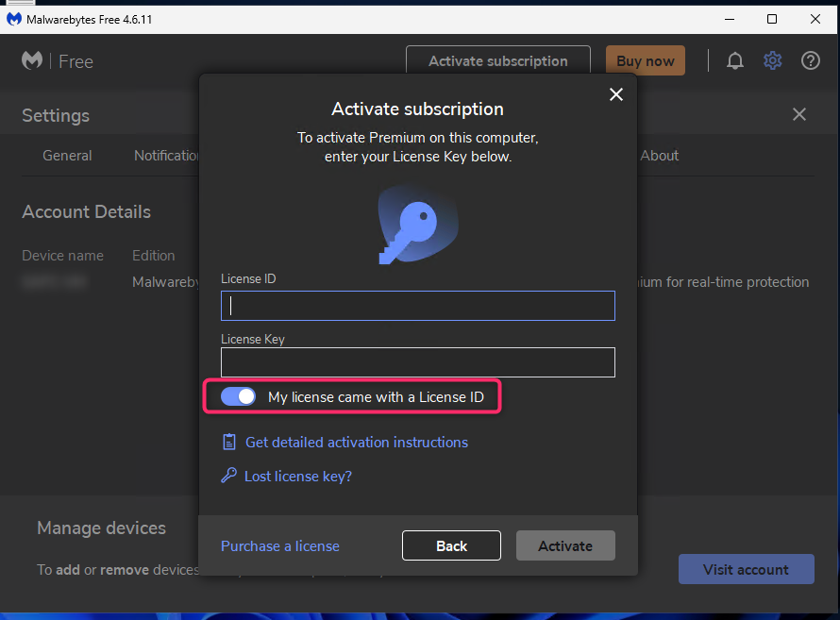
Task: Click the Activate button in the dialog
Action: tap(565, 545)
